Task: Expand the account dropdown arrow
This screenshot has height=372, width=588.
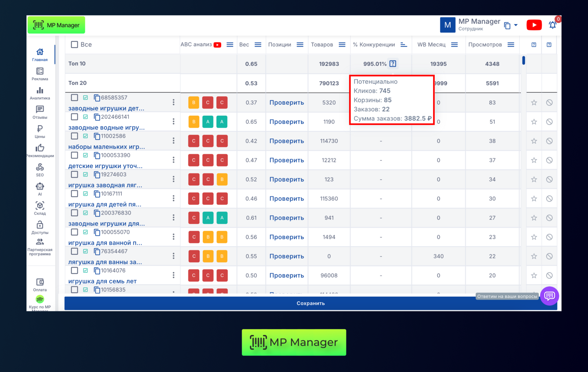Action: click(x=516, y=25)
